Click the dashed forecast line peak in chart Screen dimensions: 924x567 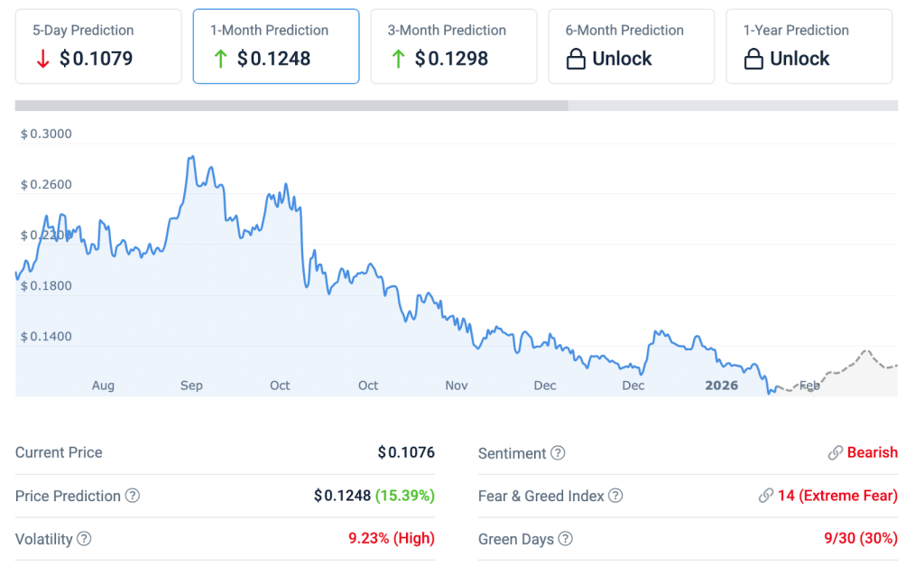tap(866, 351)
